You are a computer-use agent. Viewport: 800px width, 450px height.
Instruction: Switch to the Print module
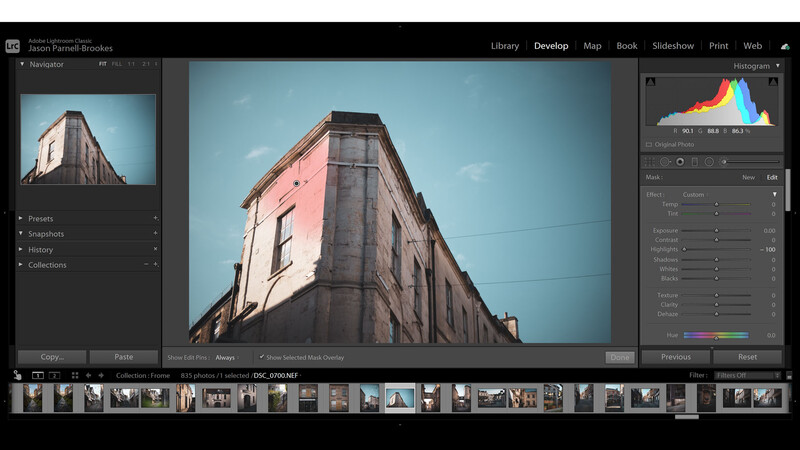coord(718,46)
